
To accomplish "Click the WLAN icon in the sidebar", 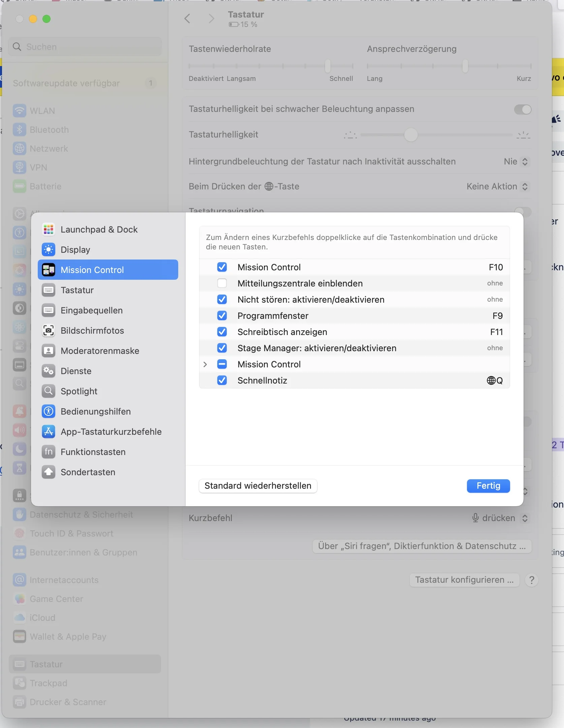I will tap(20, 111).
